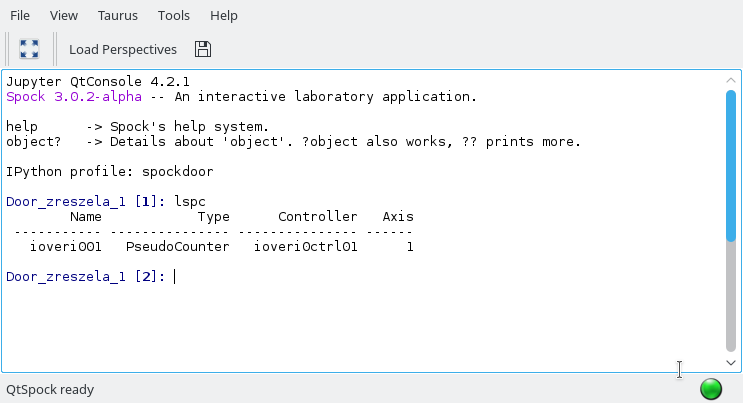
Task: Open the Load Perspectives dropdown
Action: 123,49
